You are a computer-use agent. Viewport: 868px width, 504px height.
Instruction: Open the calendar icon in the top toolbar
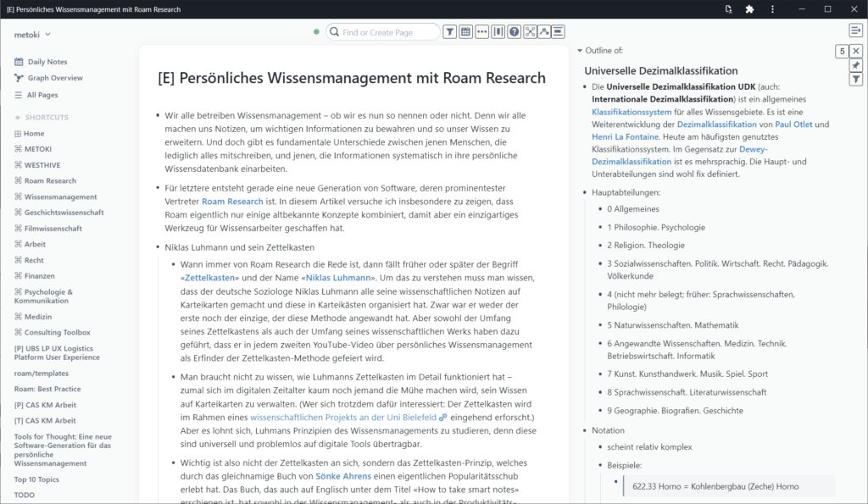click(x=465, y=31)
